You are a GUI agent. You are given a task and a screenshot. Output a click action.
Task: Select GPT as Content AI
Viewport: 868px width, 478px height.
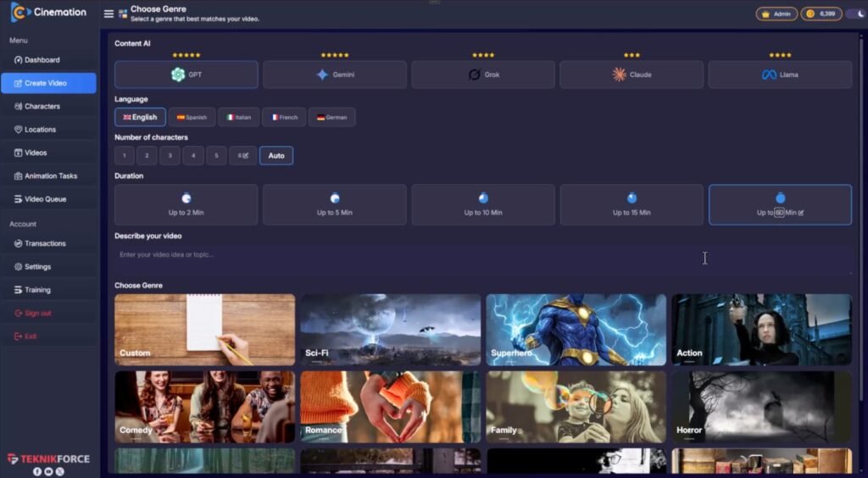point(186,75)
